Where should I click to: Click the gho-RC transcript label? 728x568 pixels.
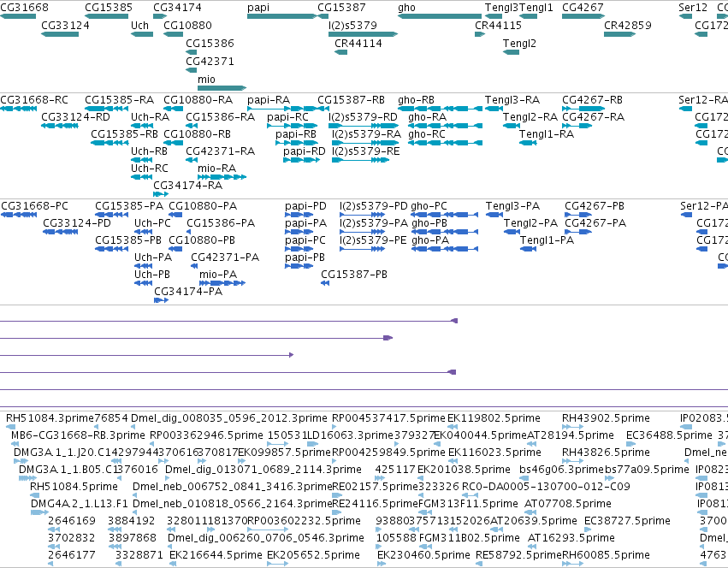[x=427, y=134]
